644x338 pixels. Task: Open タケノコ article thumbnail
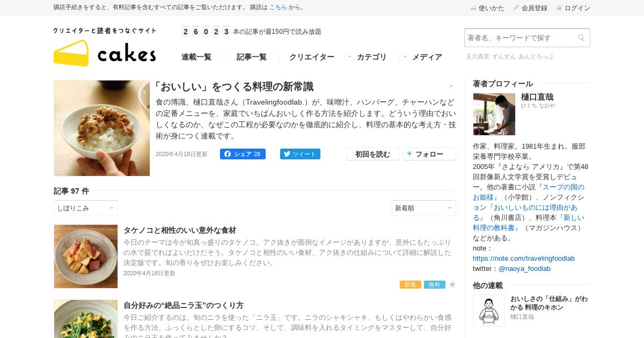(86, 256)
